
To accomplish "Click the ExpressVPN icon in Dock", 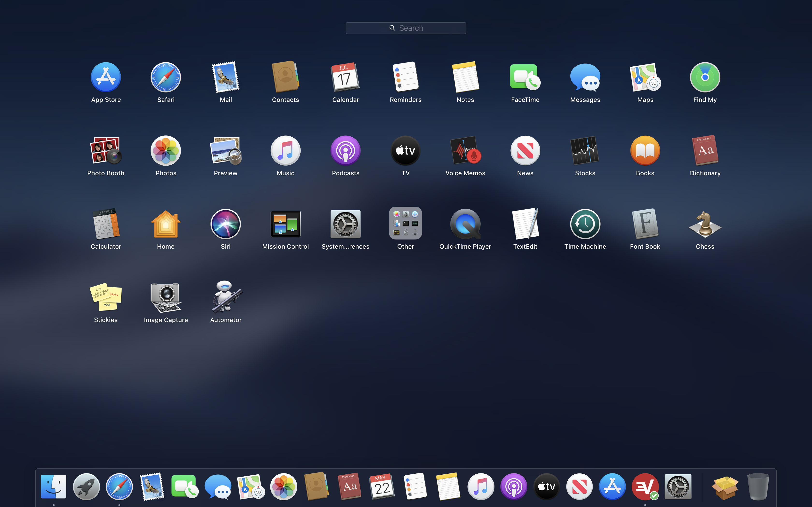I will (x=645, y=486).
